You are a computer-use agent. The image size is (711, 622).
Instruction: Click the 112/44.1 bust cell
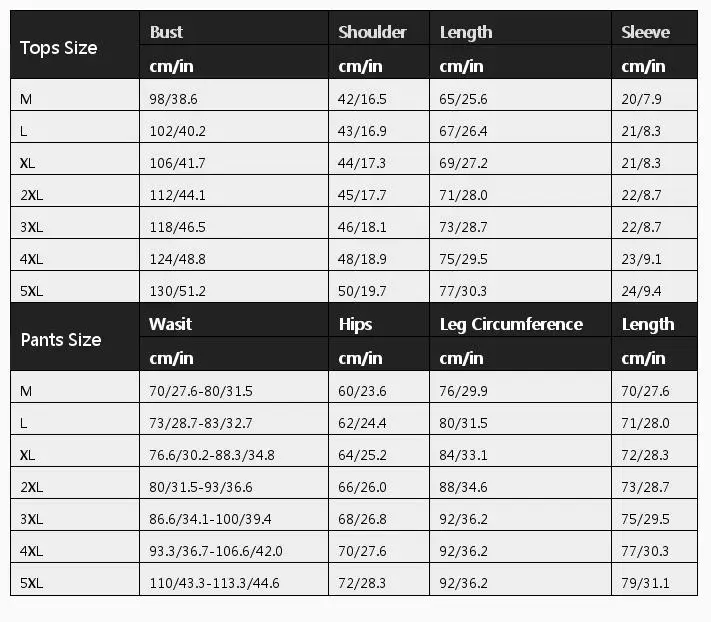click(x=178, y=195)
